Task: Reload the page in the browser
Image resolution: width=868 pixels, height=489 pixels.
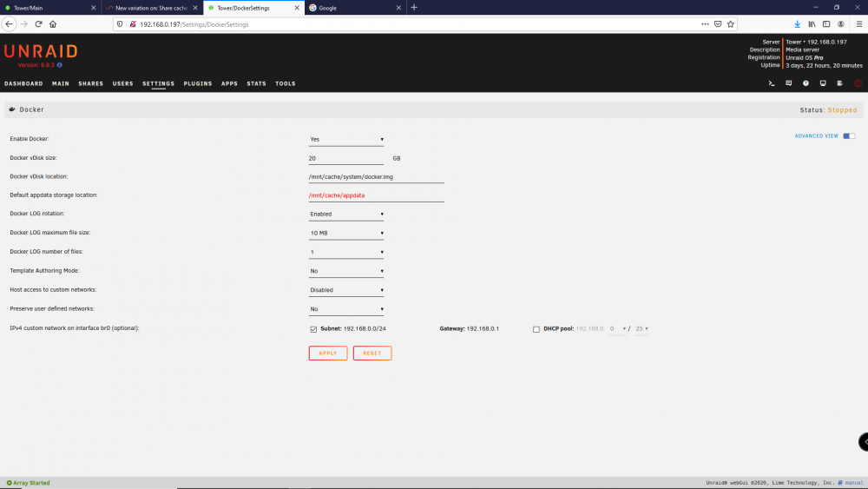Action: point(38,24)
